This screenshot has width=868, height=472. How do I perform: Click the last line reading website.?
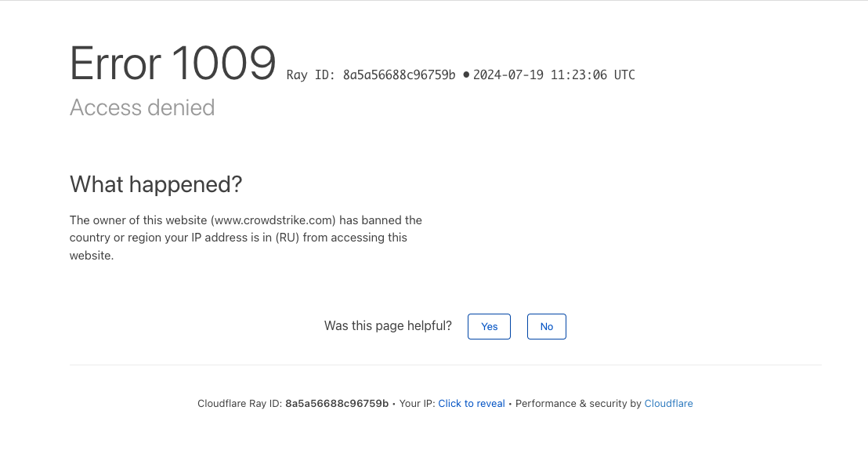pos(91,256)
